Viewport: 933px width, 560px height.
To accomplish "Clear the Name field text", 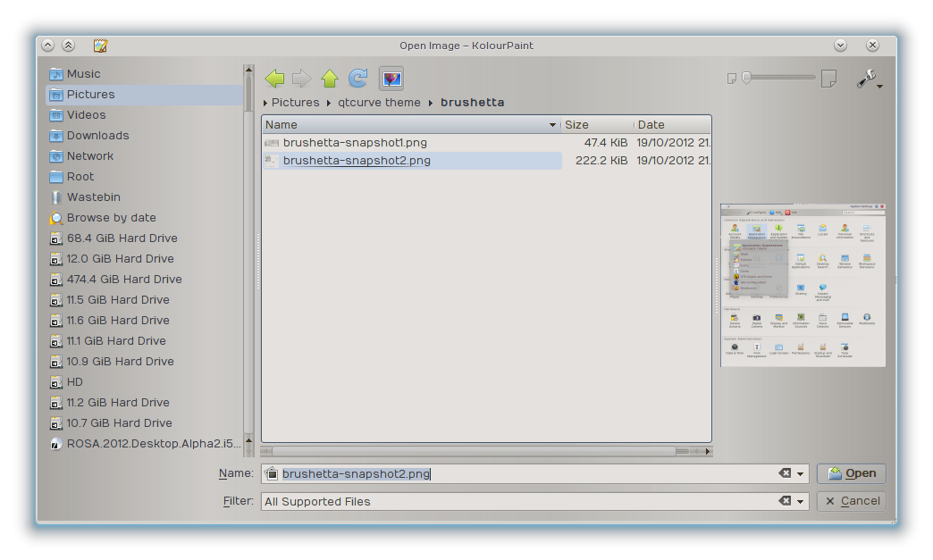I will [x=785, y=473].
